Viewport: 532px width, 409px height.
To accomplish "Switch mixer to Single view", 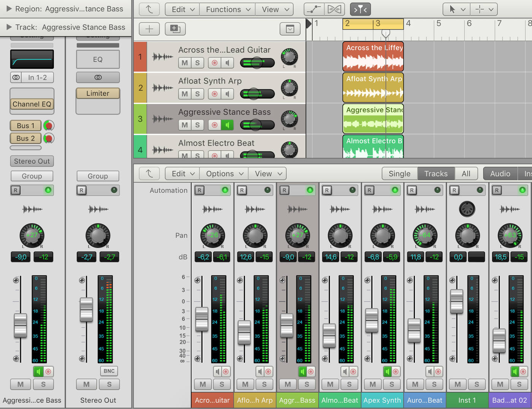I will (x=400, y=174).
